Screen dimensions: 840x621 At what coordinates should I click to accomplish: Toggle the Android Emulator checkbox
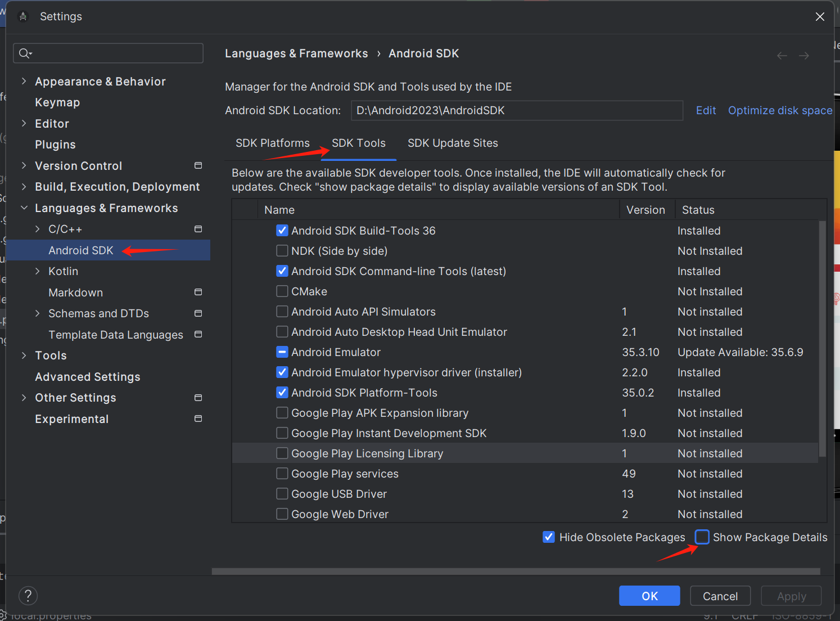[282, 352]
